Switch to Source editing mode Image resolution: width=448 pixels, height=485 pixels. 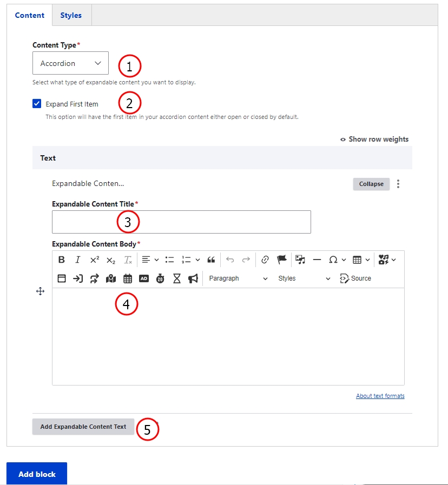[355, 278]
